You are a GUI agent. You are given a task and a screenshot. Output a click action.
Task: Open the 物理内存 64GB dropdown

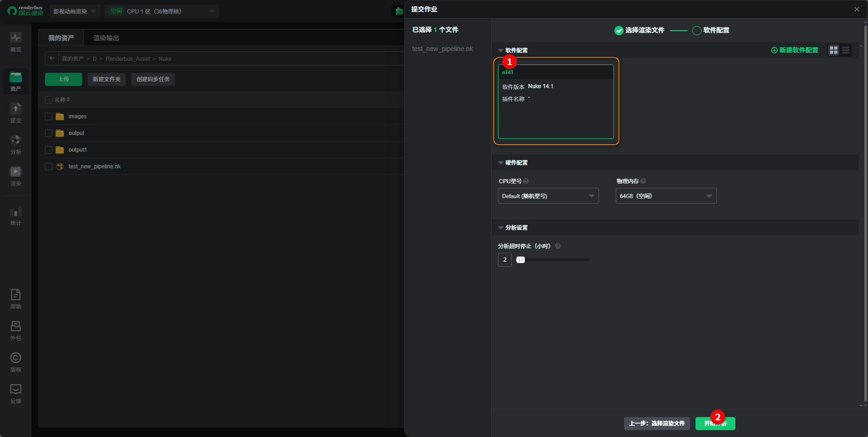tap(666, 196)
